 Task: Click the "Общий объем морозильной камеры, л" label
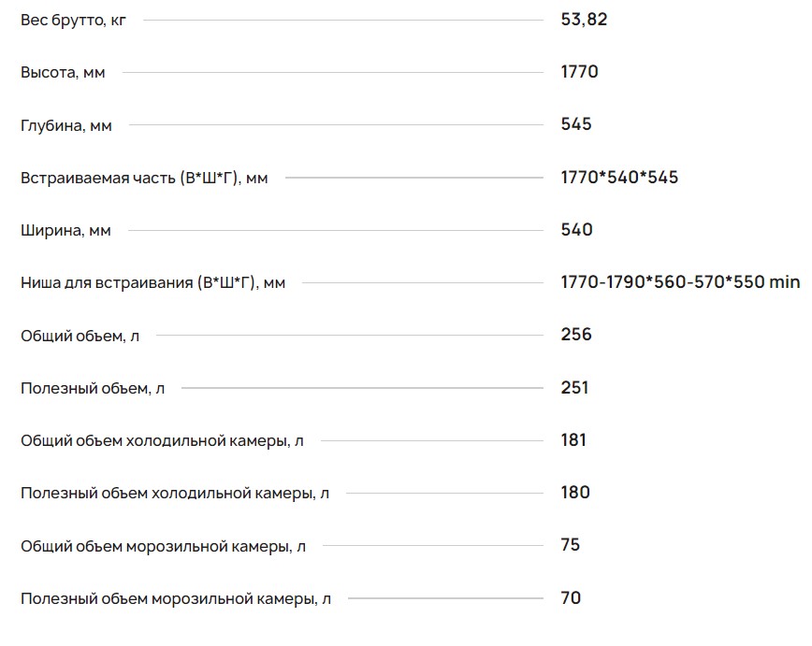click(163, 546)
